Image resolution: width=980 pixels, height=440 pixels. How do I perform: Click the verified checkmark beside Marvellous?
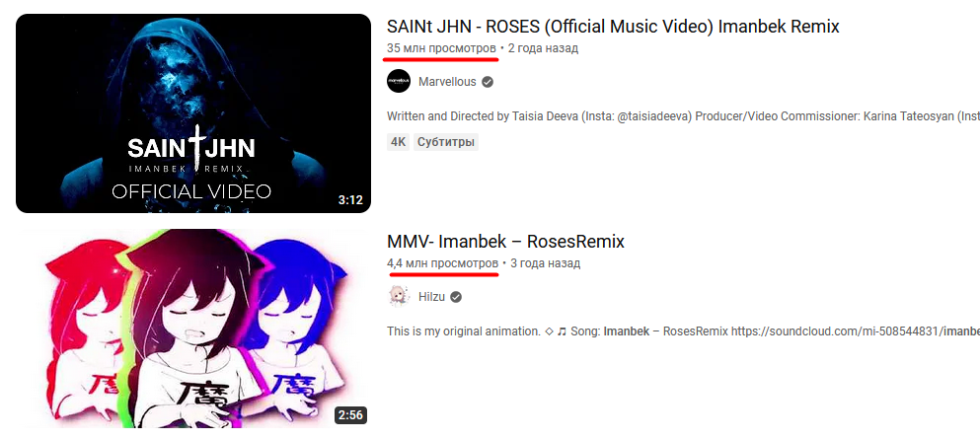click(x=488, y=82)
